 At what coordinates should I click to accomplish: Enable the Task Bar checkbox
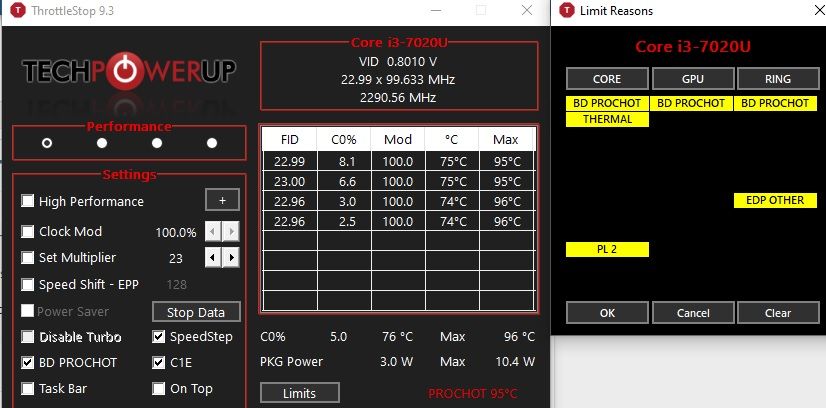27,389
